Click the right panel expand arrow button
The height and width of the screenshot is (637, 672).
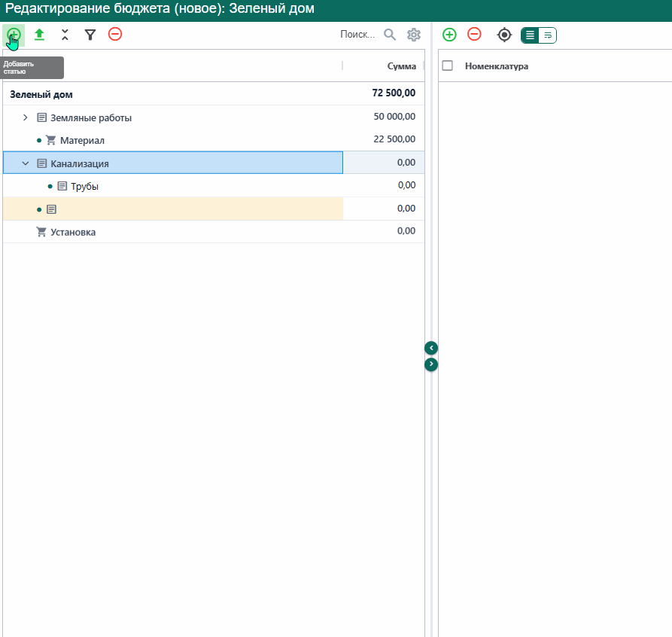[x=431, y=364]
